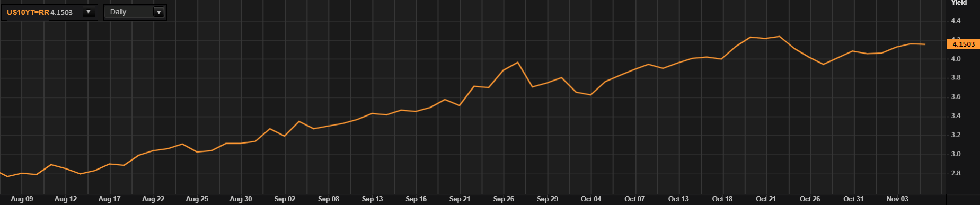Expand the Daily interval dropdown arrow
Viewport: 980px width, 205px height.
(x=158, y=12)
